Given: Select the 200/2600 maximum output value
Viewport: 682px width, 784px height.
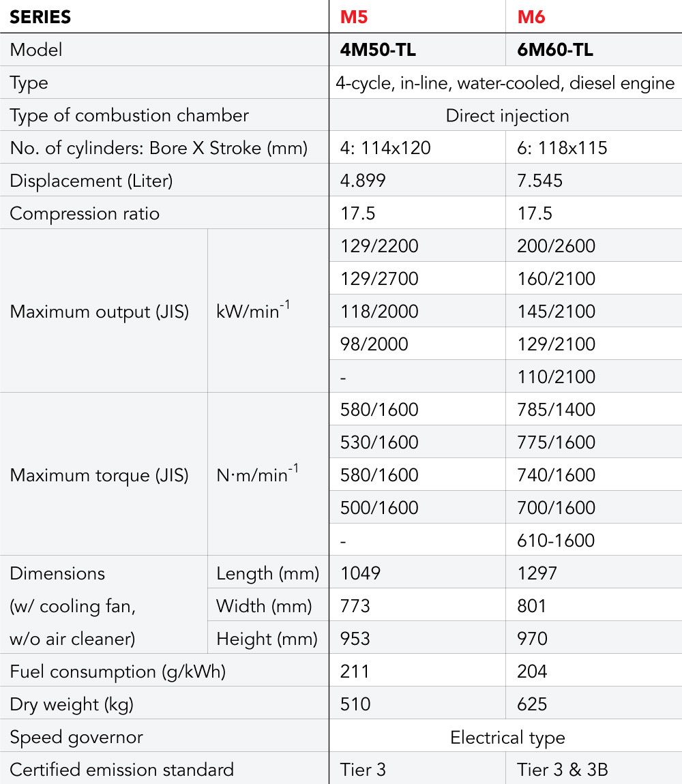Looking at the screenshot, I should [556, 246].
